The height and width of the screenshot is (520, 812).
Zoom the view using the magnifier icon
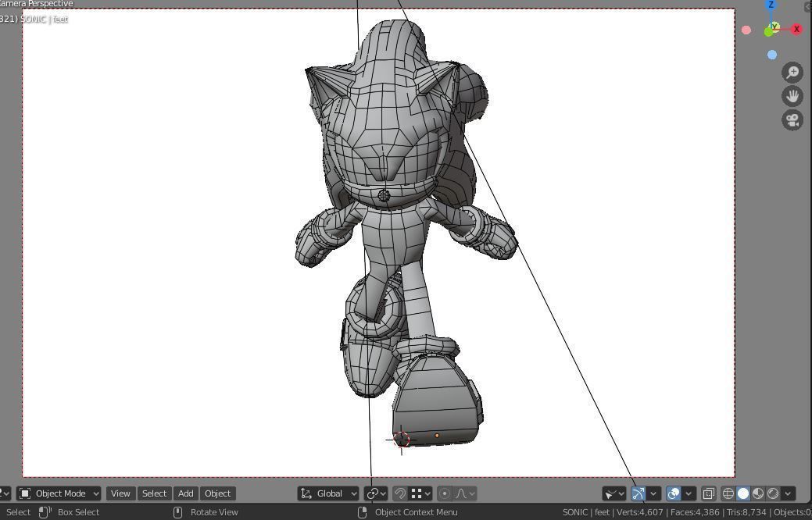pos(792,72)
